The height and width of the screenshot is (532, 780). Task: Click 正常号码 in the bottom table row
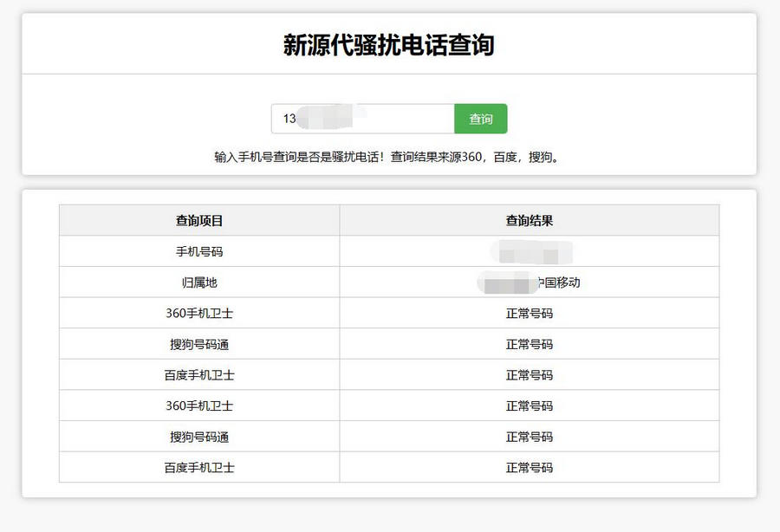click(x=529, y=467)
